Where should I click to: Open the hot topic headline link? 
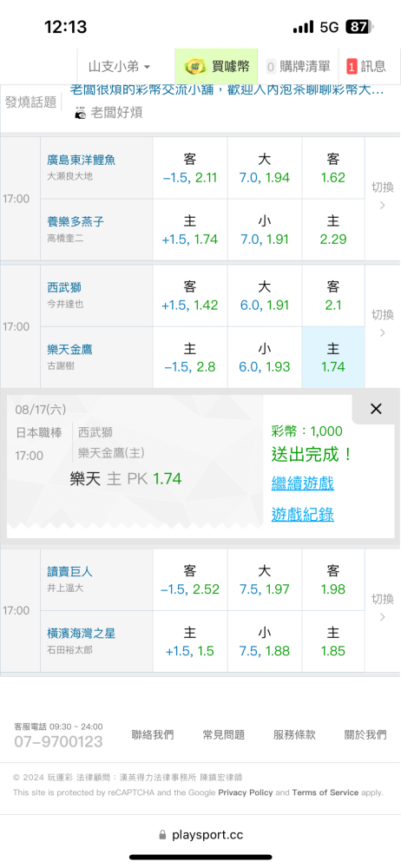227,89
